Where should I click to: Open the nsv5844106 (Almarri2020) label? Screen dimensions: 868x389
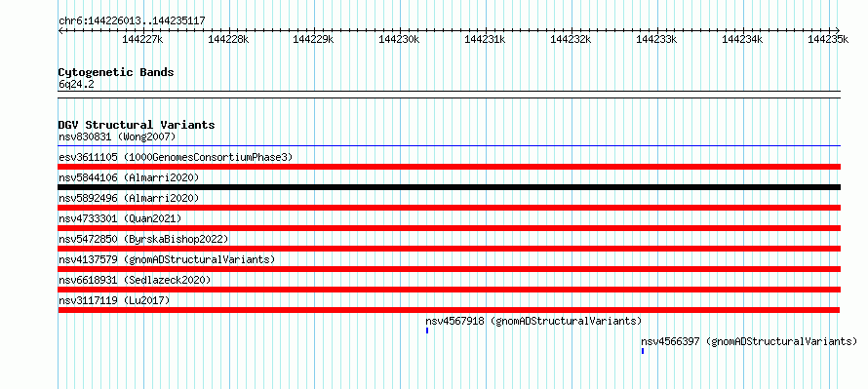pos(129,177)
